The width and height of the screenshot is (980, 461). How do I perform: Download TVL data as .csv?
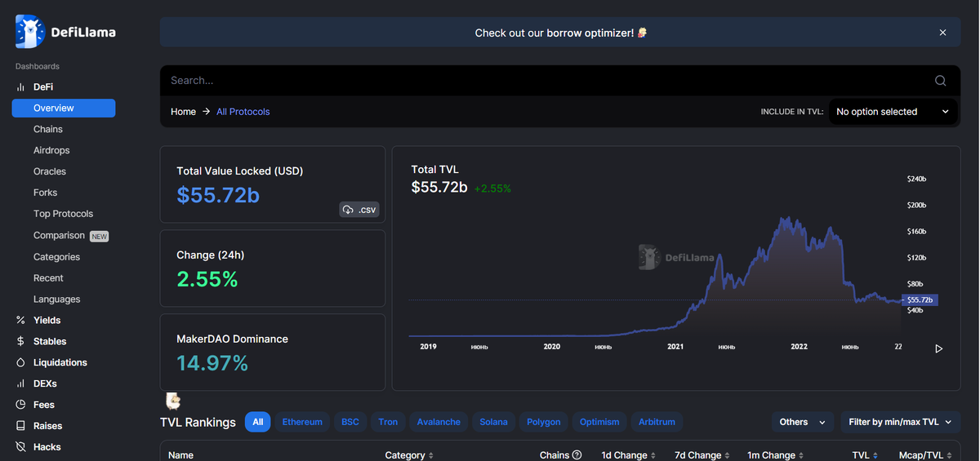359,210
